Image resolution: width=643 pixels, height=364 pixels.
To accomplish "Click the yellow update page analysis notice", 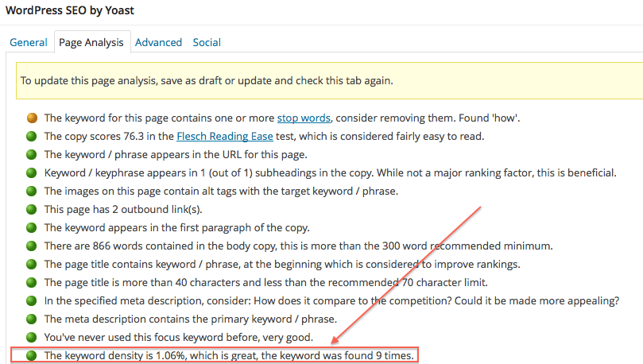I will pyautogui.click(x=329, y=81).
